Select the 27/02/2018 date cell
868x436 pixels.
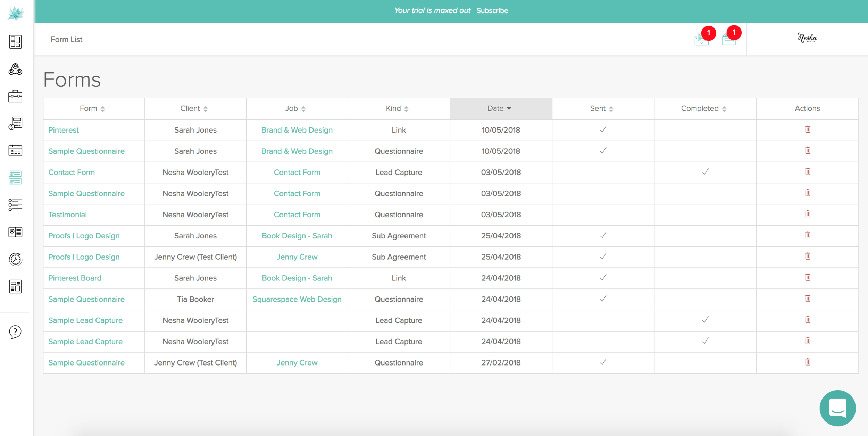pyautogui.click(x=501, y=363)
